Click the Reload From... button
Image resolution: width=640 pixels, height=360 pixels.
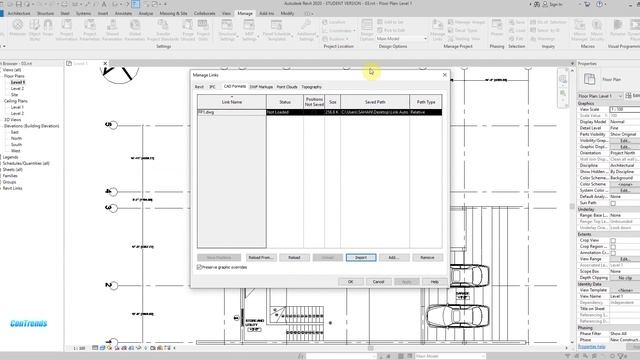tap(261, 258)
